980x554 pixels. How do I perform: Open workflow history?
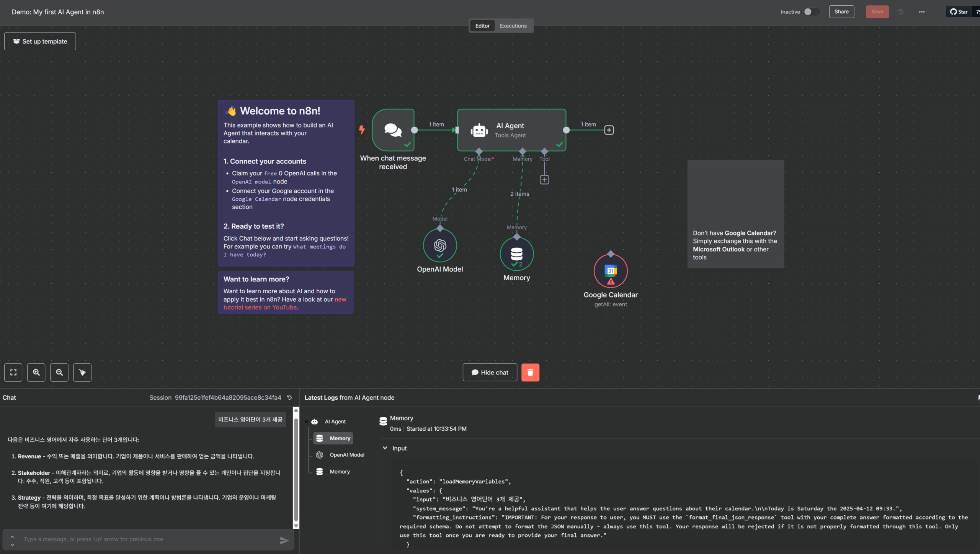point(900,12)
